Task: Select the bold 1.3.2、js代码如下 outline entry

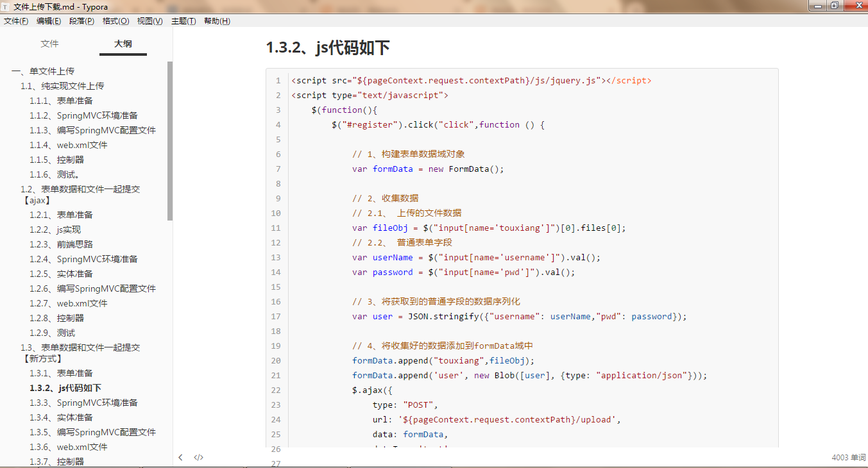Action: [x=65, y=388]
